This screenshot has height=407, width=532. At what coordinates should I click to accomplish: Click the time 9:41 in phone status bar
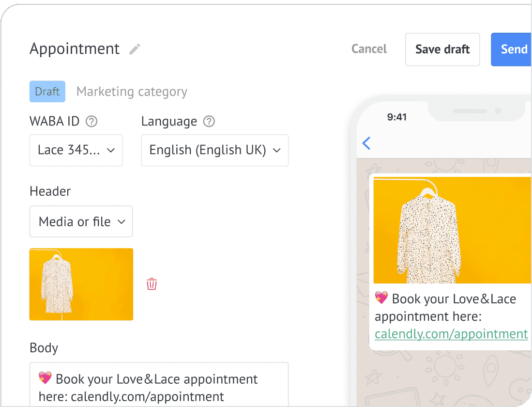[x=397, y=117]
